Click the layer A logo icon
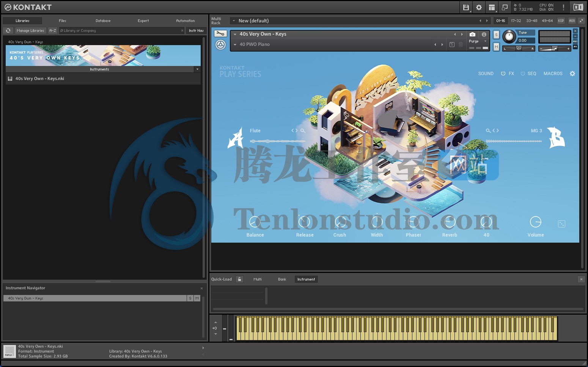The width and height of the screenshot is (588, 367). click(235, 137)
